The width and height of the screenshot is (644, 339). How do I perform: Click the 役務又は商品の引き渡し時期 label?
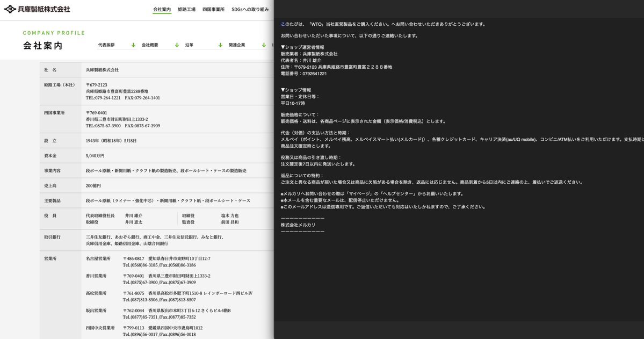pyautogui.click(x=312, y=158)
